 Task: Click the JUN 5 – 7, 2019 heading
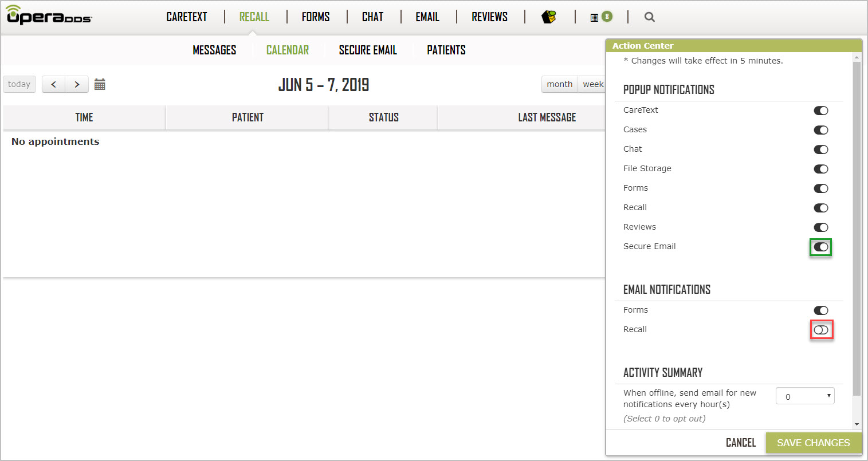324,85
